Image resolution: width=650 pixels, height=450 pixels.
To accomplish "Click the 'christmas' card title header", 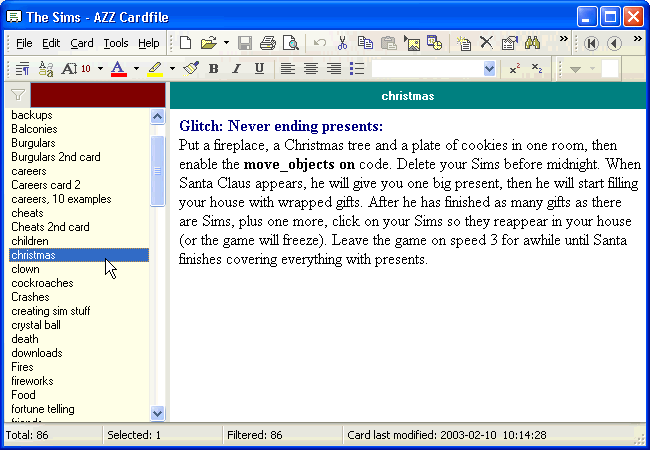I will [x=408, y=96].
